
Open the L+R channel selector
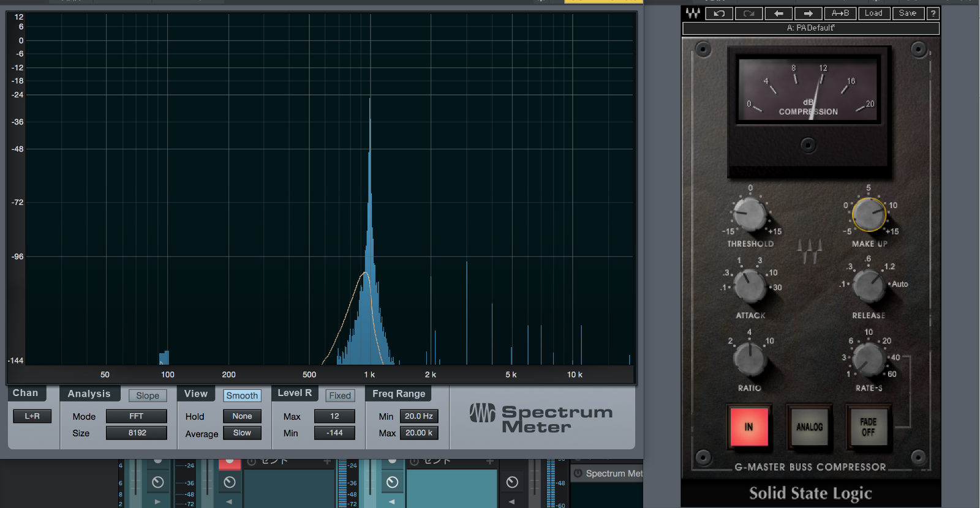[x=32, y=416]
